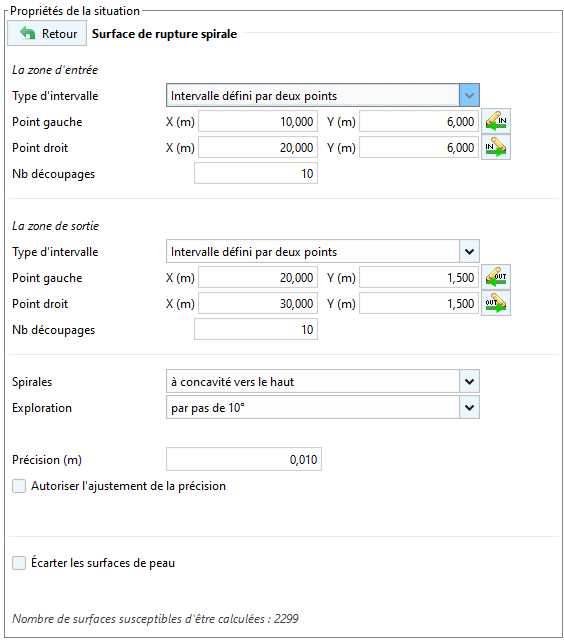Pick entry zone left point graphically (IN icon)
Screen dimensions: 564x640
coord(495,121)
